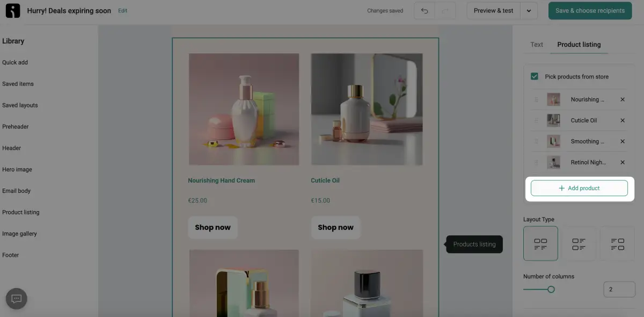Open the chat support bubble icon

pos(16,299)
